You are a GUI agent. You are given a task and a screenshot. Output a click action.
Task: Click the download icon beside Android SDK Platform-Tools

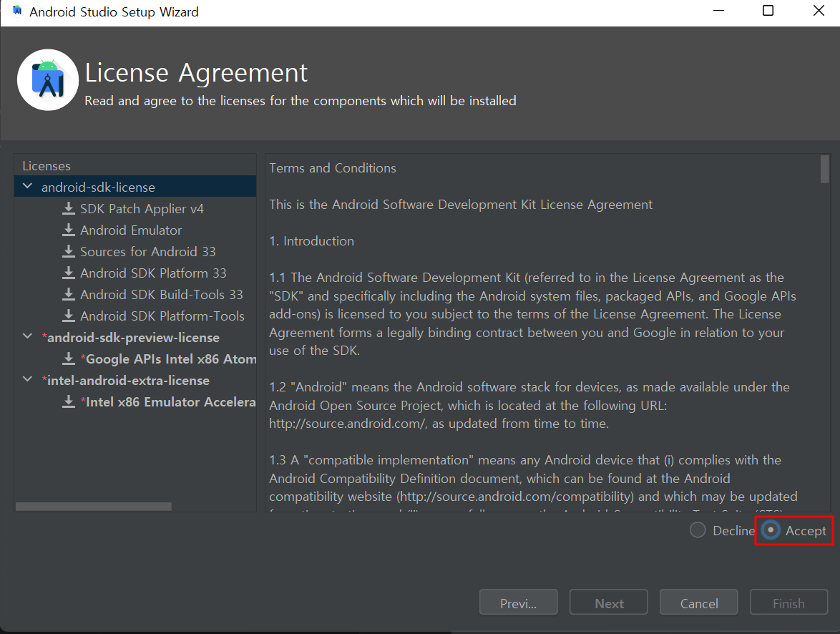(69, 316)
